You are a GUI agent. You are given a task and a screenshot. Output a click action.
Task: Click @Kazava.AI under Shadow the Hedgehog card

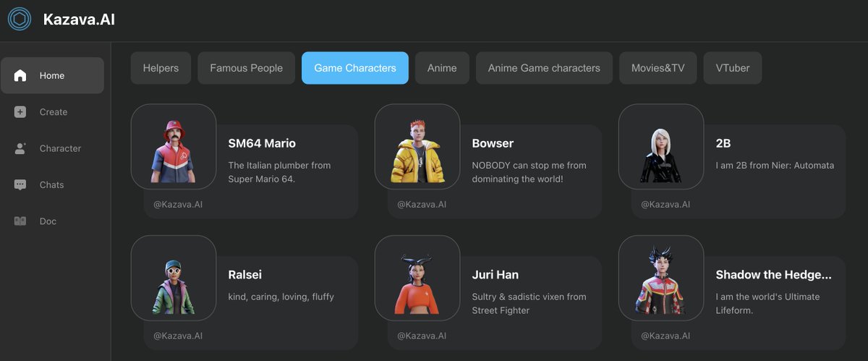click(665, 336)
